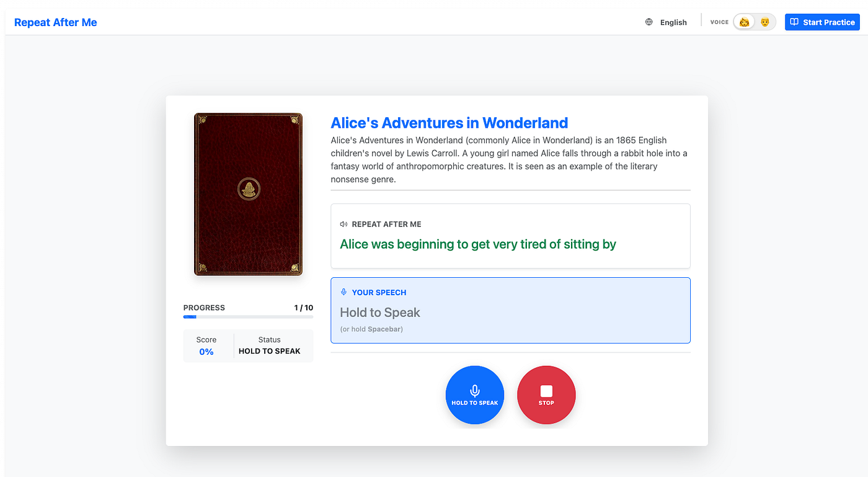
Task: Click the speaker icon beside Repeat After Me heading
Action: (x=343, y=224)
